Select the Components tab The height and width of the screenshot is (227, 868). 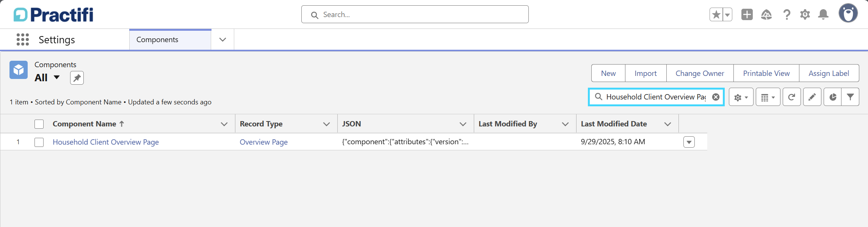pyautogui.click(x=170, y=39)
